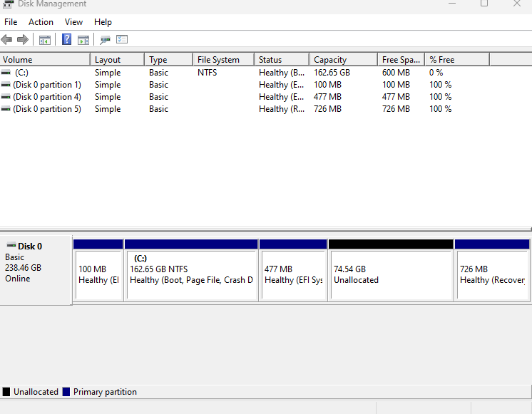Click the Refresh/Rescan disks toolbar icon
Screen dimensions: 532x414
[x=105, y=40]
